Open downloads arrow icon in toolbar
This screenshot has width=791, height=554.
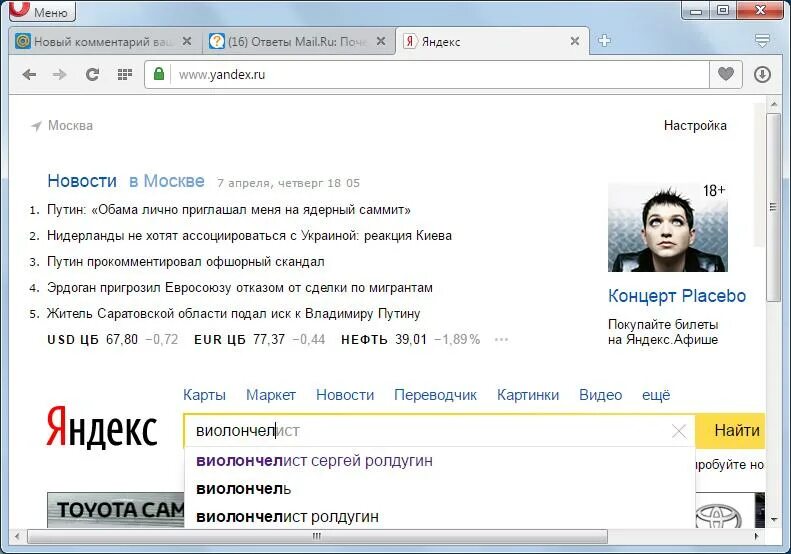tap(762, 75)
